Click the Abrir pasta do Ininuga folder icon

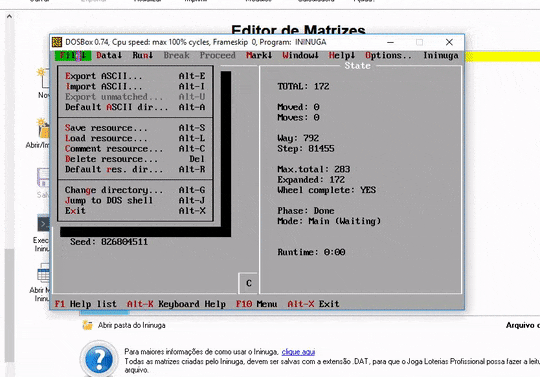88,325
